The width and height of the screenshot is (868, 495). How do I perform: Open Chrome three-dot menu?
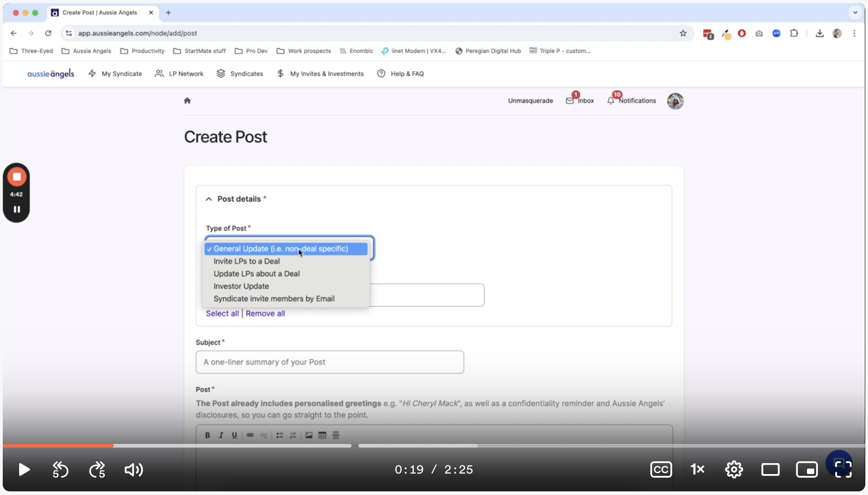coord(854,33)
